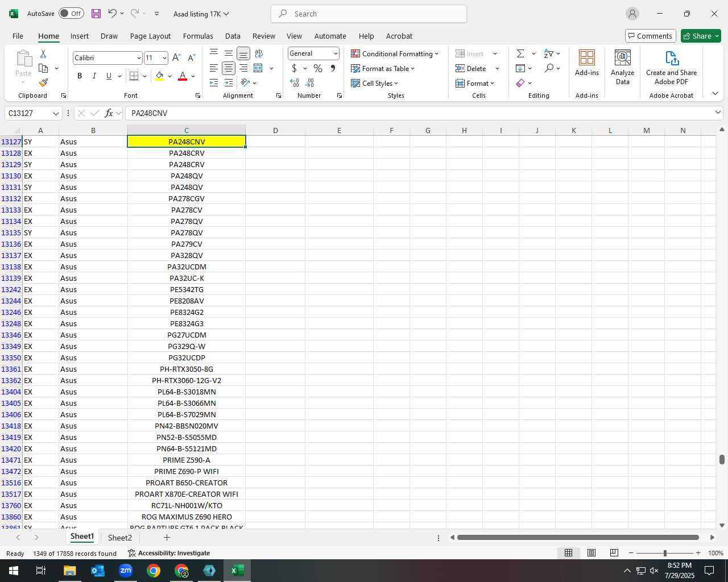Toggle Wrap Text

tap(259, 53)
